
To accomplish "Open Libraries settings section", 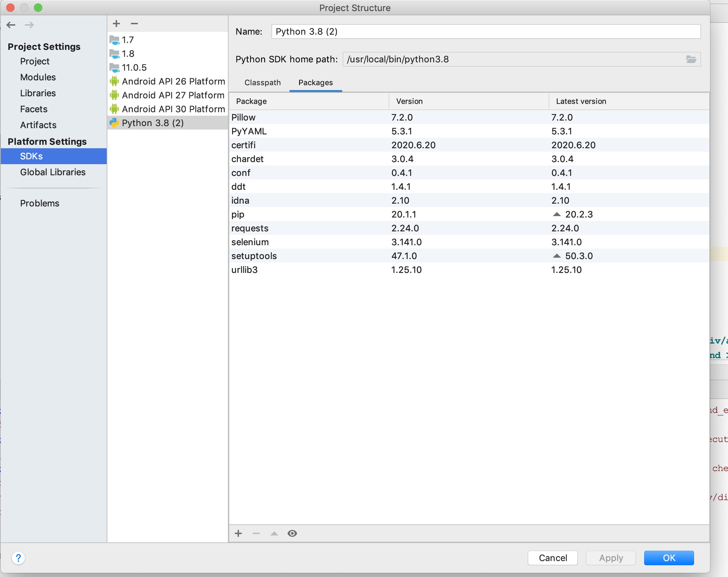I will click(38, 93).
